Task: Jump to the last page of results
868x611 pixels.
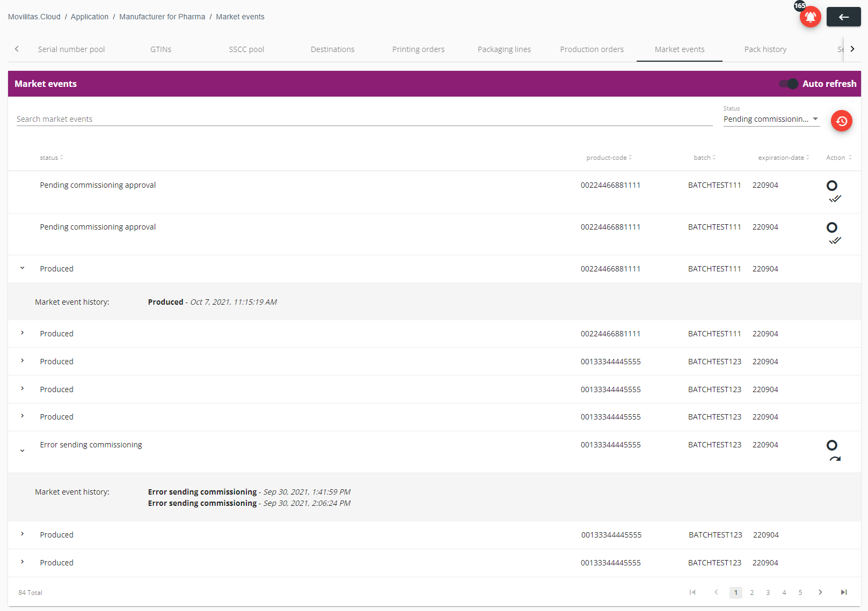Action: coord(844,592)
